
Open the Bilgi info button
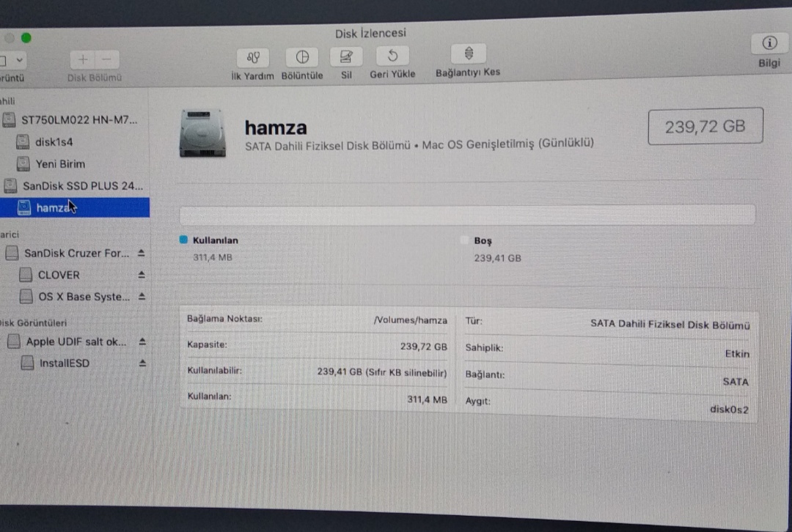pos(769,43)
